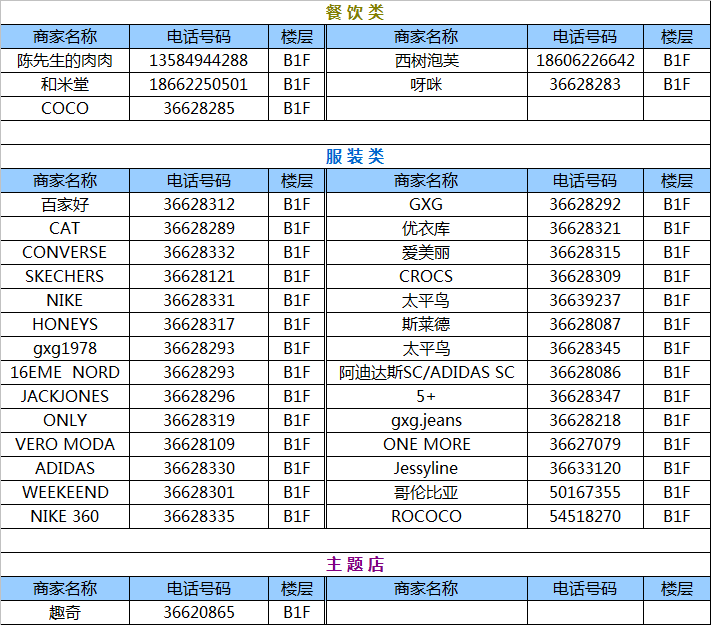
Task: Click the 呀咪 merchant cell
Action: click(427, 84)
